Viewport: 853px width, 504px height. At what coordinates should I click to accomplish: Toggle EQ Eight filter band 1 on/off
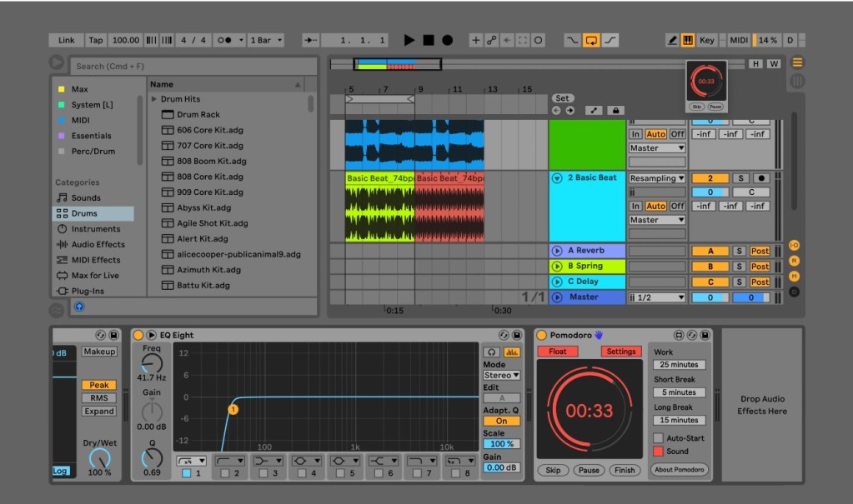[186, 474]
